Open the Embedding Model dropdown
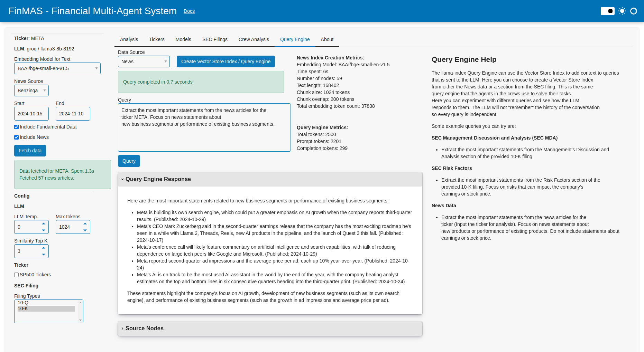644x352 pixels. (57, 68)
